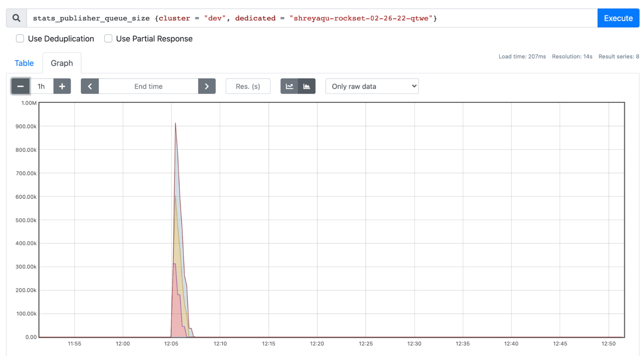Click the Res. (s) resolution field
The height and width of the screenshot is (356, 644).
tap(248, 86)
